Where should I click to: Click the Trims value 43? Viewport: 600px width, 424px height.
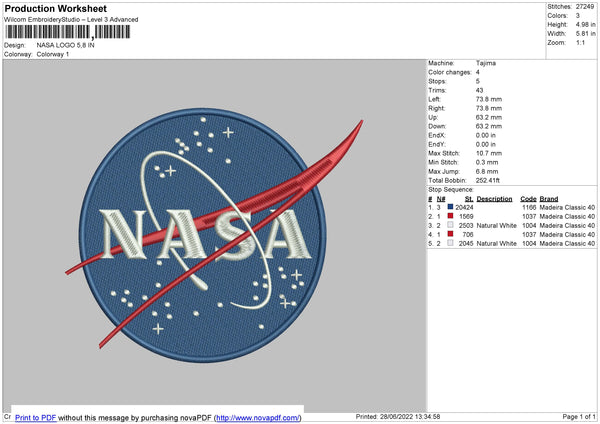pos(479,90)
